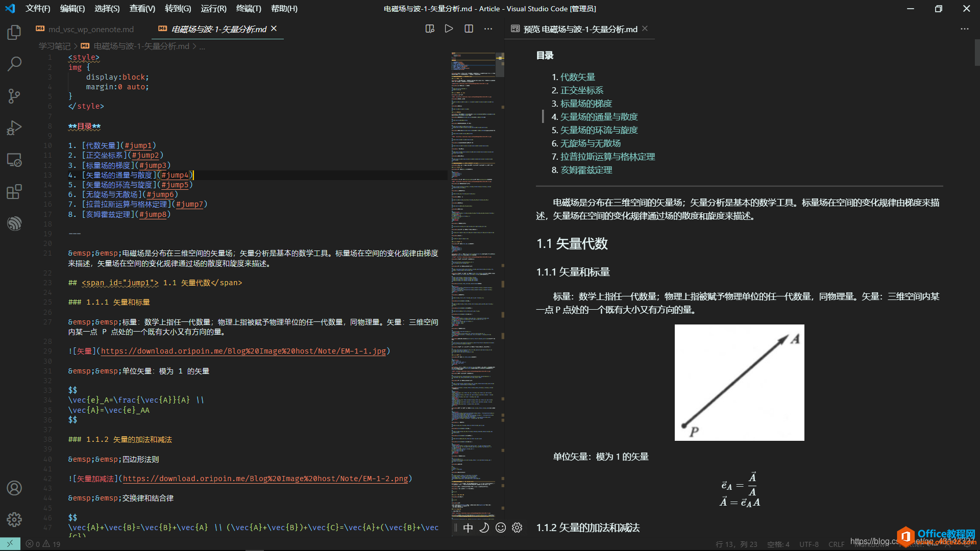Open the 转到(G) menu
This screenshot has width=980, height=551.
[178, 9]
